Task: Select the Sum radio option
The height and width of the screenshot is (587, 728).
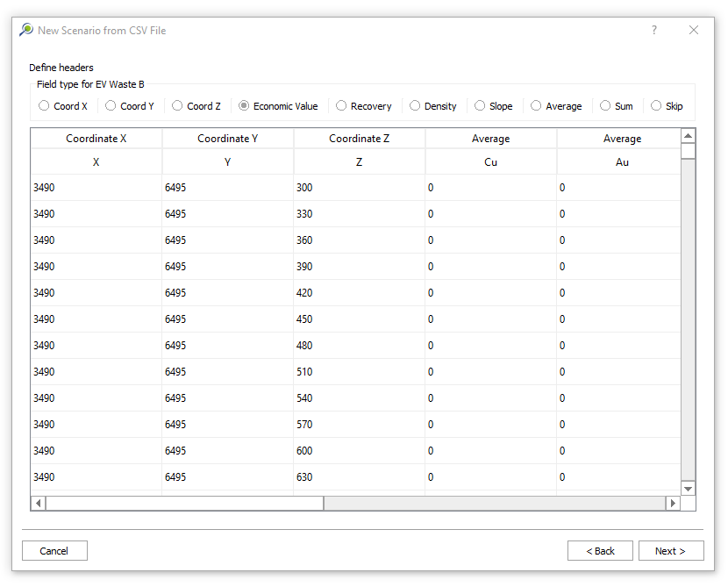Action: pos(605,106)
